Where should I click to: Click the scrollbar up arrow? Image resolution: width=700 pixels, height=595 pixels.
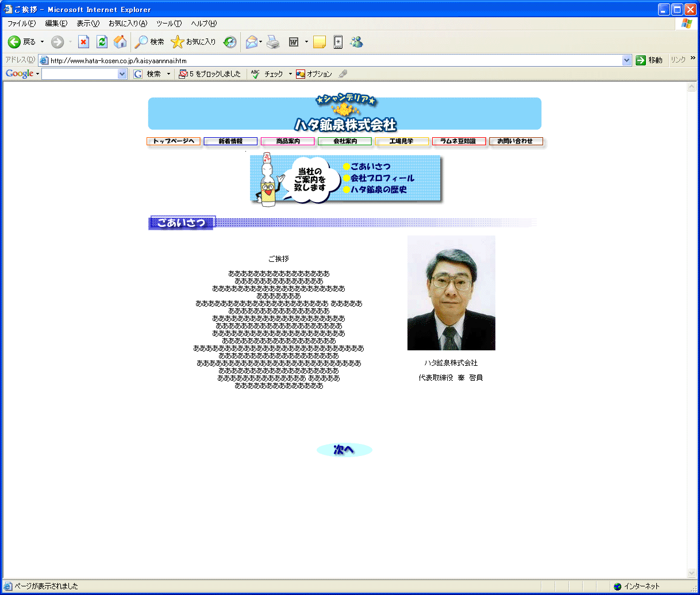click(x=692, y=87)
